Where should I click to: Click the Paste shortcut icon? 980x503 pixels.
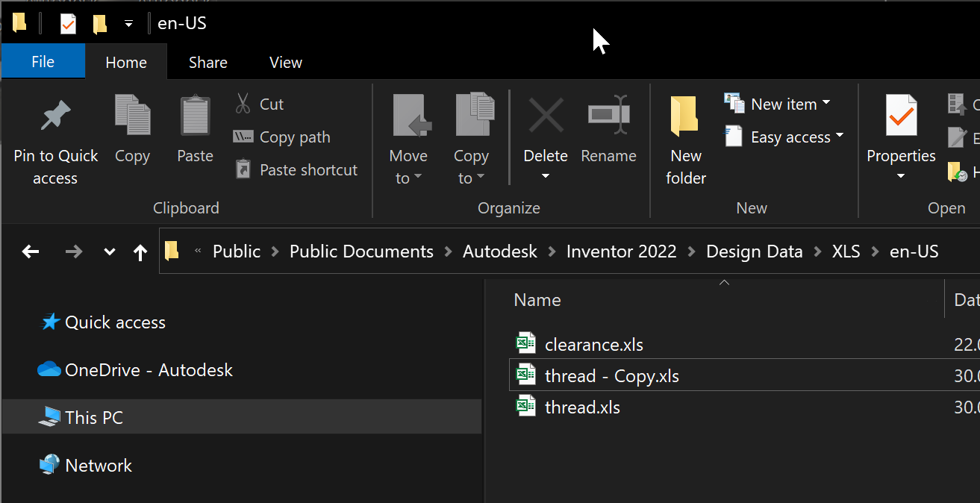point(243,169)
